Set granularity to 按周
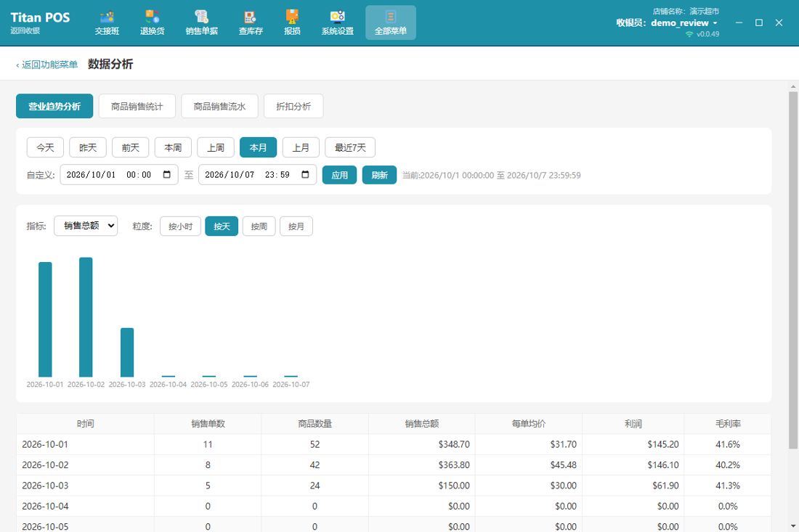This screenshot has height=532, width=799. [259, 226]
